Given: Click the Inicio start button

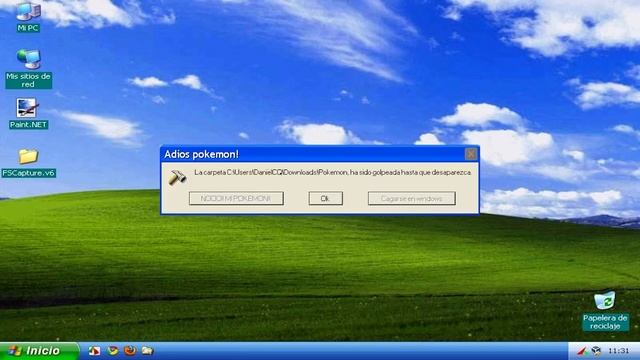Looking at the screenshot, I should [39, 351].
